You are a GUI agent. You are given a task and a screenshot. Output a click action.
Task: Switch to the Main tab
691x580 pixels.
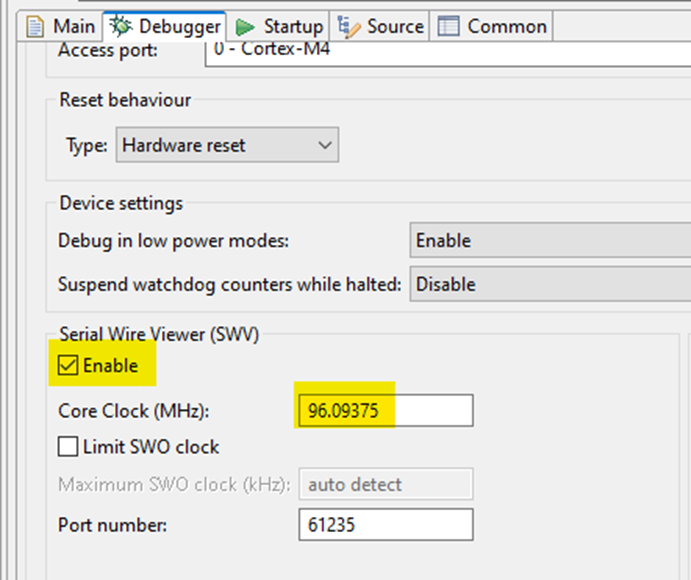click(74, 26)
